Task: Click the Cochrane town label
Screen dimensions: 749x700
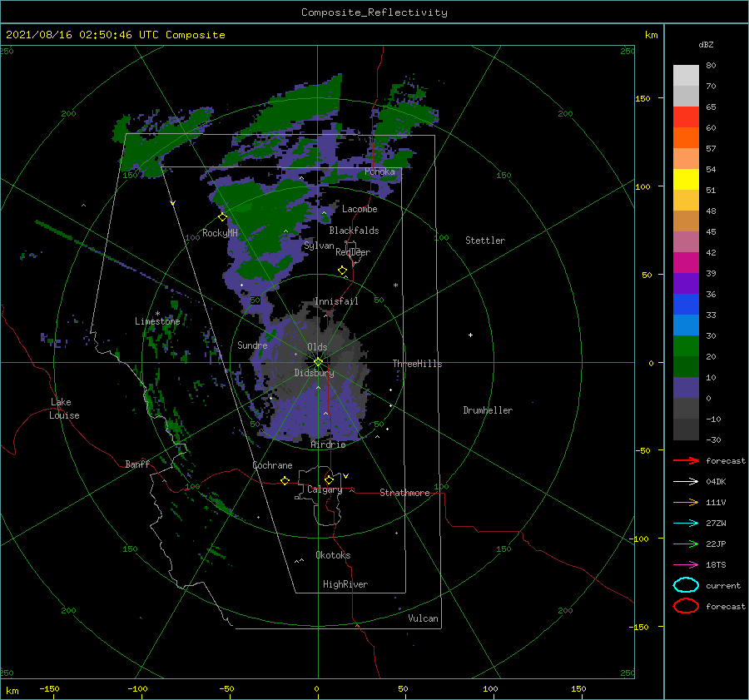Action: [272, 465]
